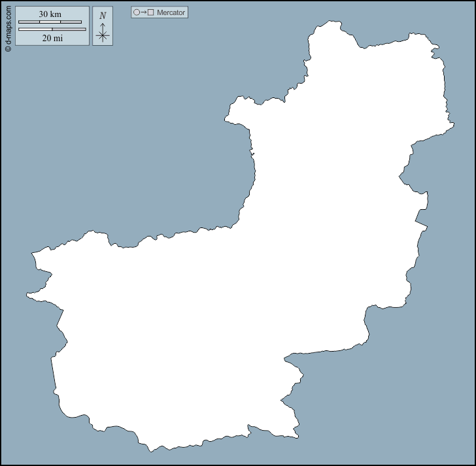Open the d-maps.com copyright link

(x=8, y=28)
